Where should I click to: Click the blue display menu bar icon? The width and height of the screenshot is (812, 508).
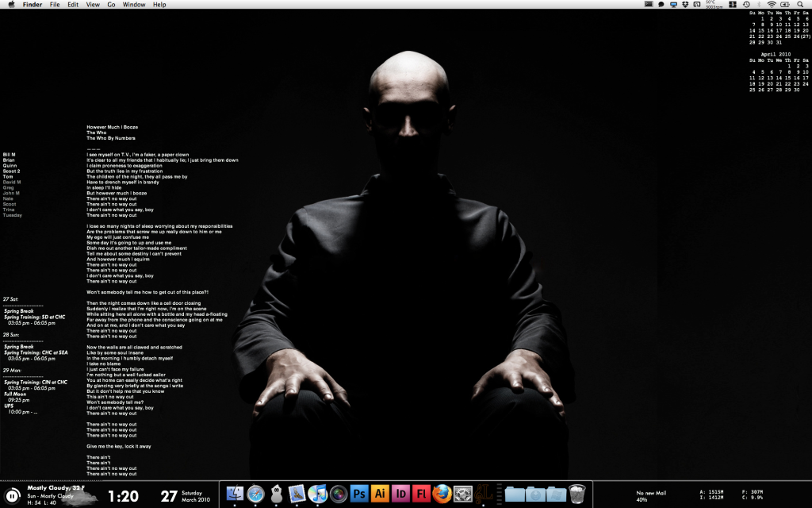(674, 4)
